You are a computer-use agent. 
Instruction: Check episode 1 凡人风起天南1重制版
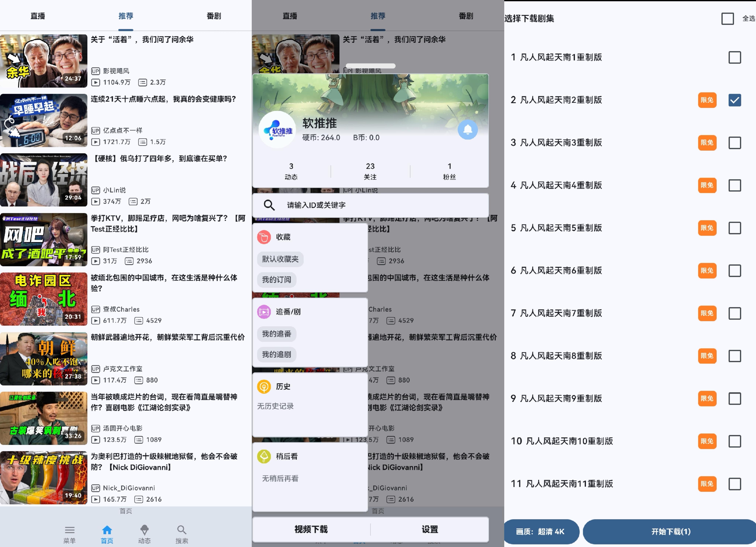click(x=735, y=57)
